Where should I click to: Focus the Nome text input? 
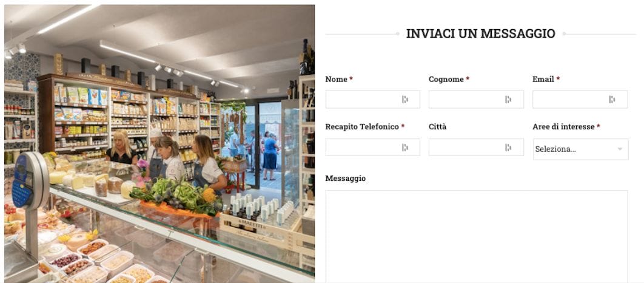[372, 100]
